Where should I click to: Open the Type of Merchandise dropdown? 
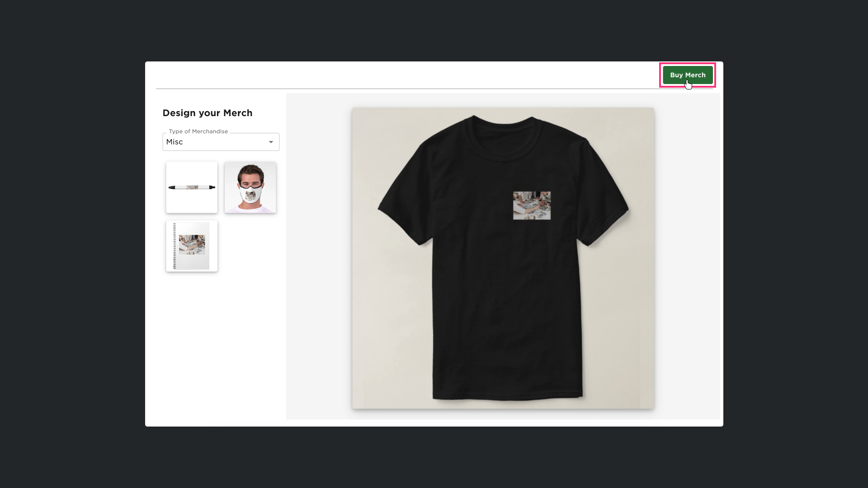(221, 142)
